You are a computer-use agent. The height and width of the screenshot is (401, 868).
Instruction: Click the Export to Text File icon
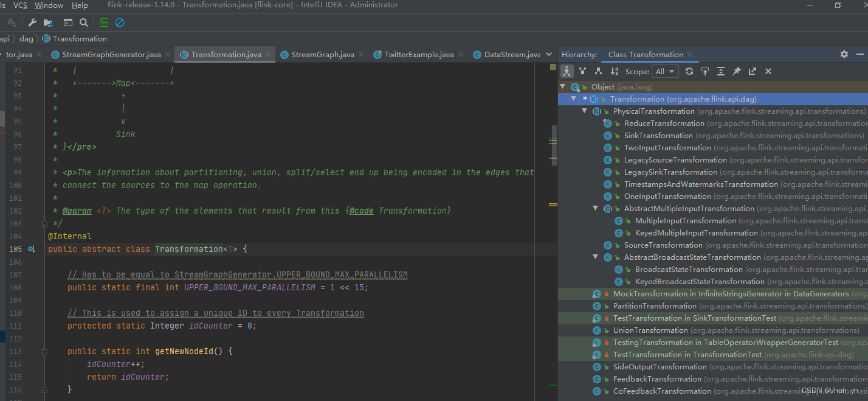[x=752, y=71]
